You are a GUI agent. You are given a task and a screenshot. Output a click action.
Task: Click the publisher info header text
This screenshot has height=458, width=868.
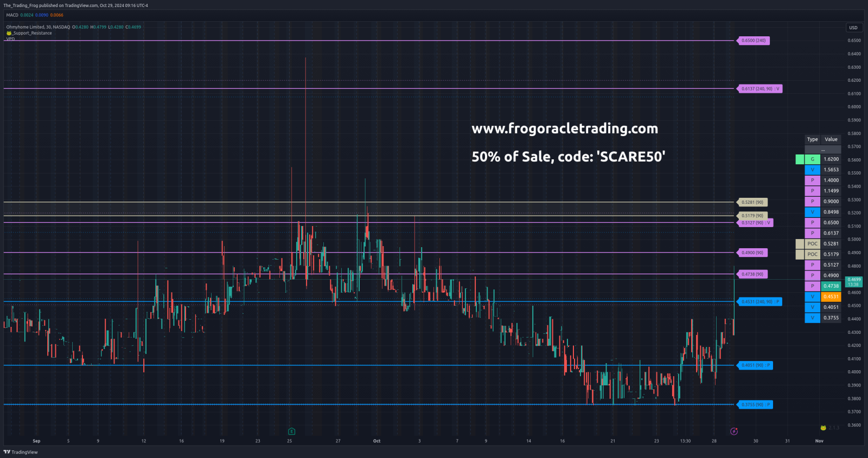click(75, 5)
